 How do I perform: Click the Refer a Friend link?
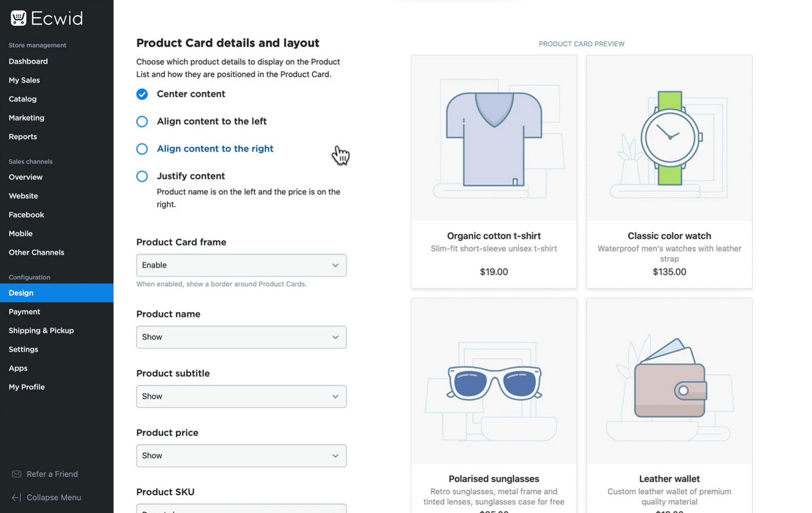pos(52,474)
